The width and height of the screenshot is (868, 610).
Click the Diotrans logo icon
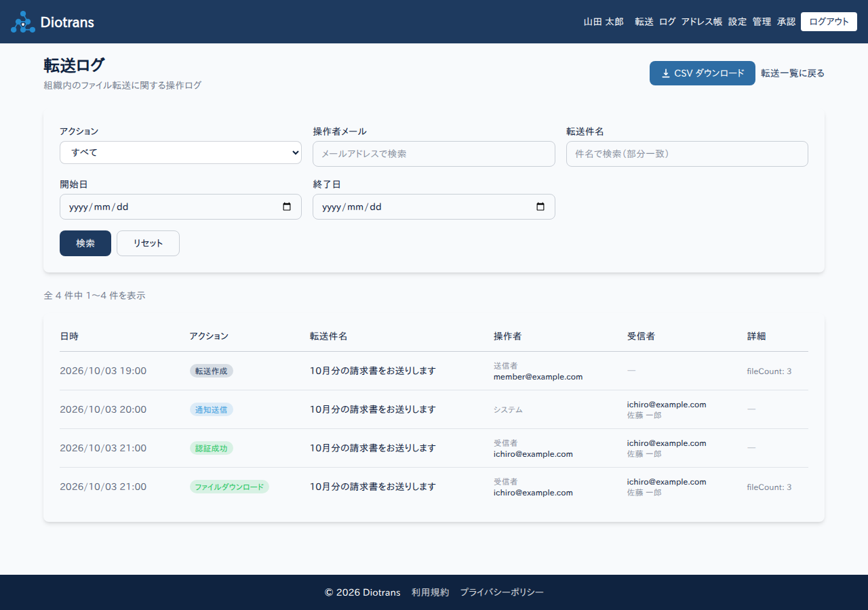(23, 22)
